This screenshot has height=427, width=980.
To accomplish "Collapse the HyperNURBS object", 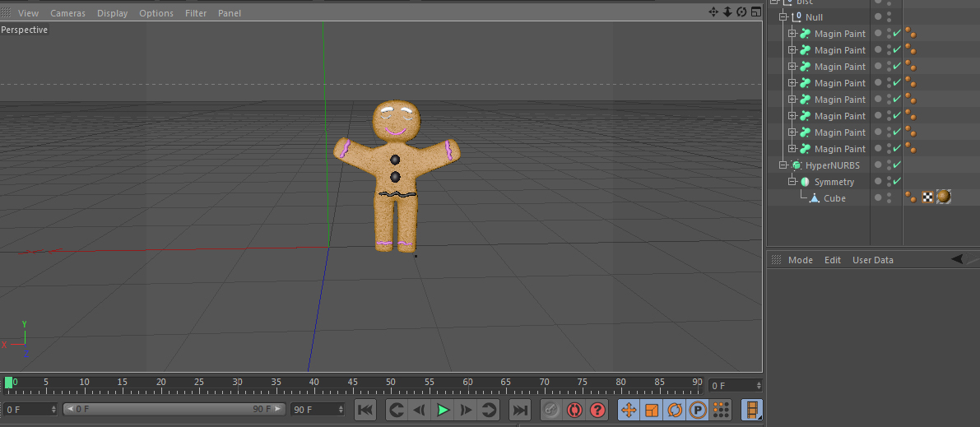I will coord(783,165).
